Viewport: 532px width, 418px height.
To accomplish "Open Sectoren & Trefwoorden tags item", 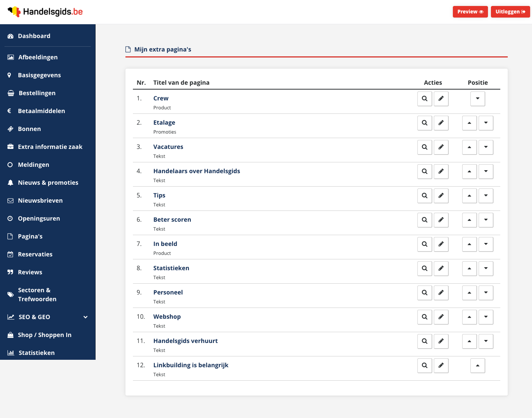I will pyautogui.click(x=48, y=294).
